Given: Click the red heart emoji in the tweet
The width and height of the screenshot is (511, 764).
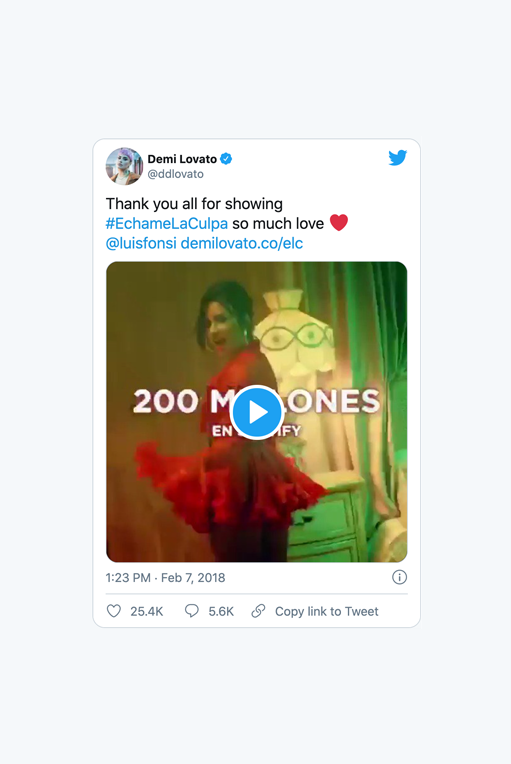Looking at the screenshot, I should [x=339, y=223].
